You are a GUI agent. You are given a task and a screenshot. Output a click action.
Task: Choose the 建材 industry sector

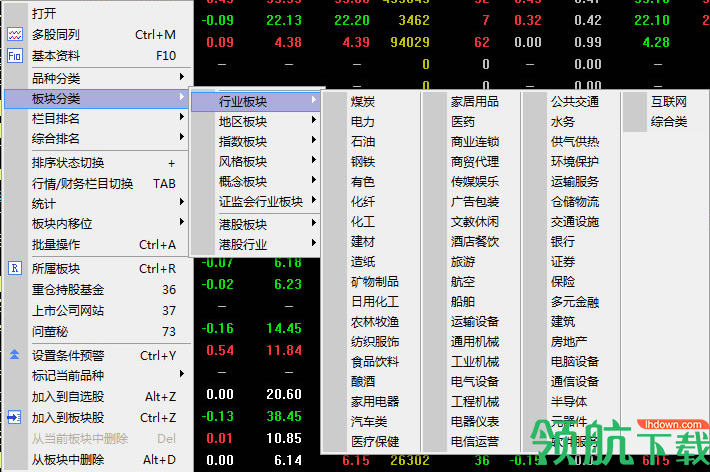point(363,241)
